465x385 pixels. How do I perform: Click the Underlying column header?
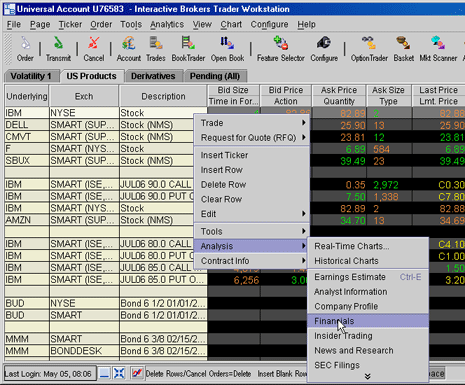point(27,96)
